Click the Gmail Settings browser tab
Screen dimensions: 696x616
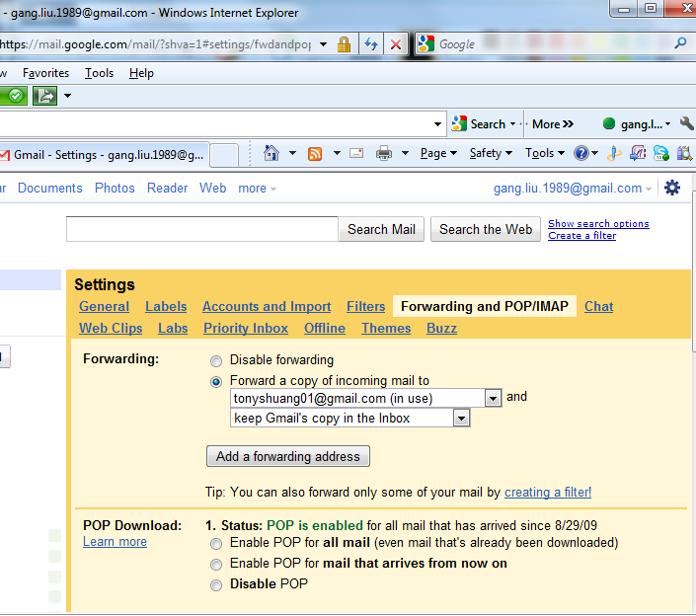click(104, 155)
